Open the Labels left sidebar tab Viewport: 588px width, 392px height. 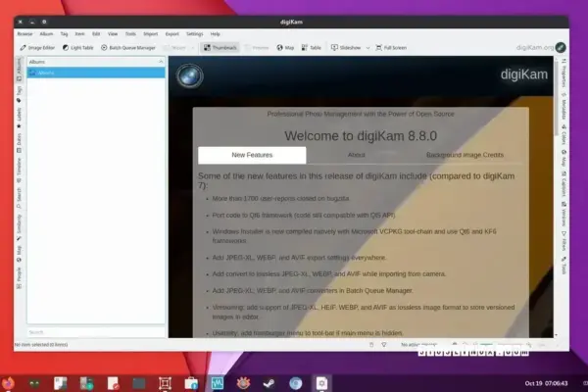19,118
